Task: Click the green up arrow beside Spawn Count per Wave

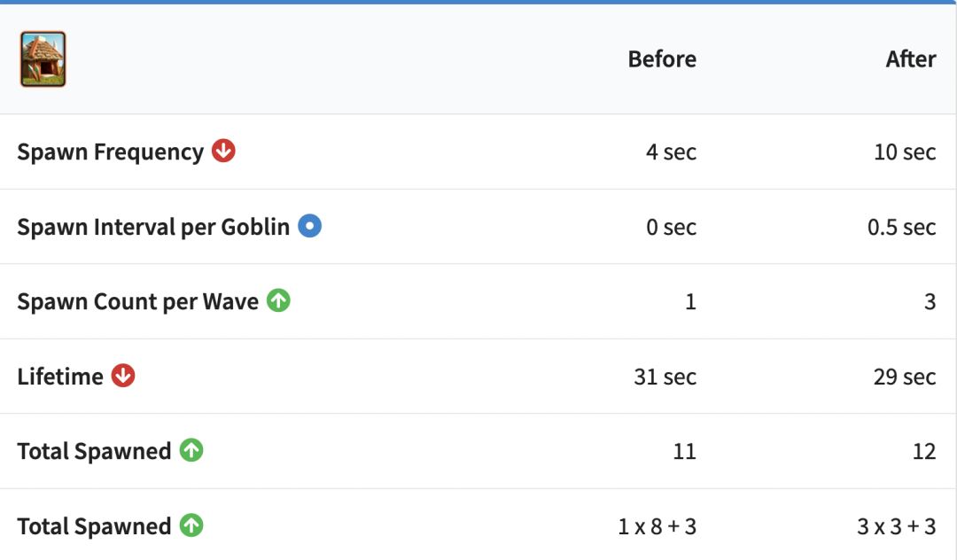Action: point(278,301)
